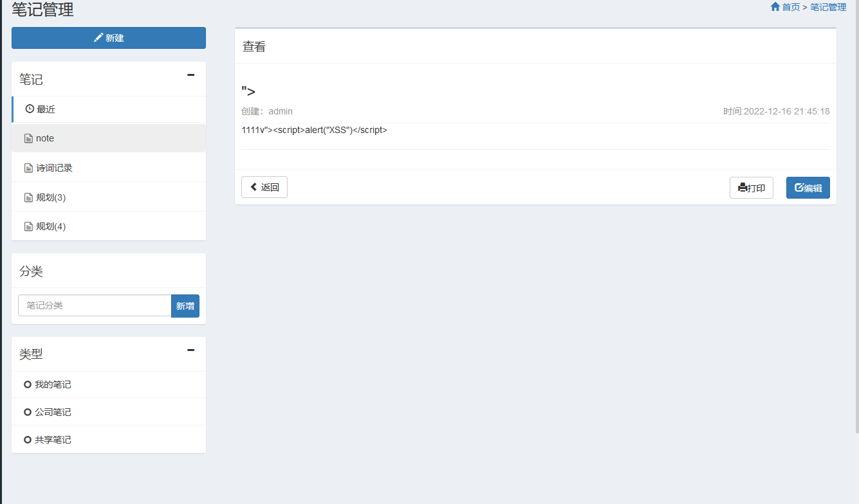
Task: Click the printer icon on 打印 button
Action: (x=742, y=188)
